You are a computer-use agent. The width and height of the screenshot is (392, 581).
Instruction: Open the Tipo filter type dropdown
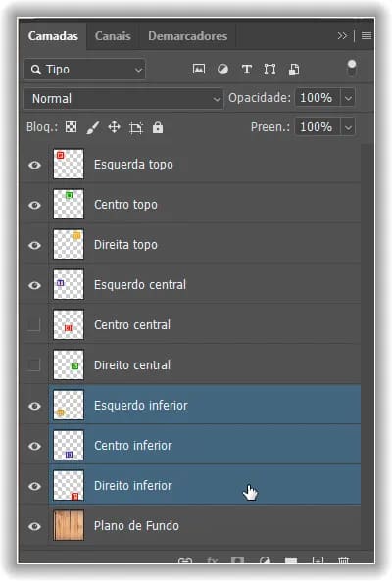pos(84,70)
